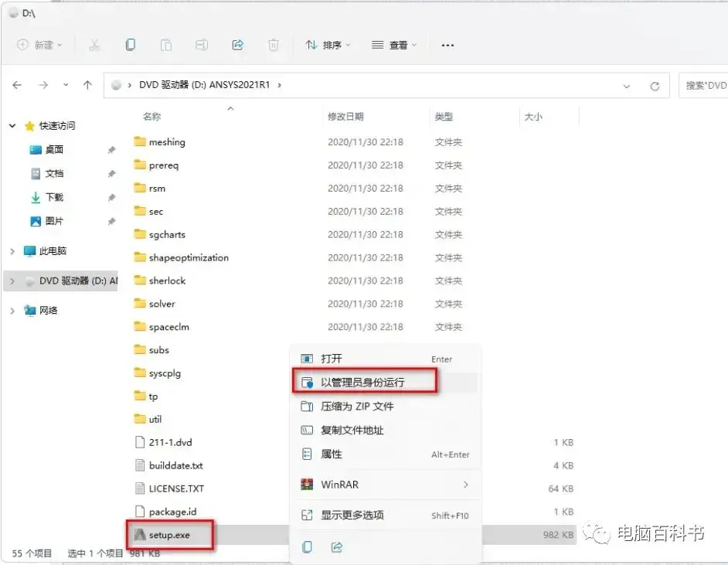Viewport: 728px width, 565px height.
Task: Go back with the left arrow
Action: tap(17, 85)
